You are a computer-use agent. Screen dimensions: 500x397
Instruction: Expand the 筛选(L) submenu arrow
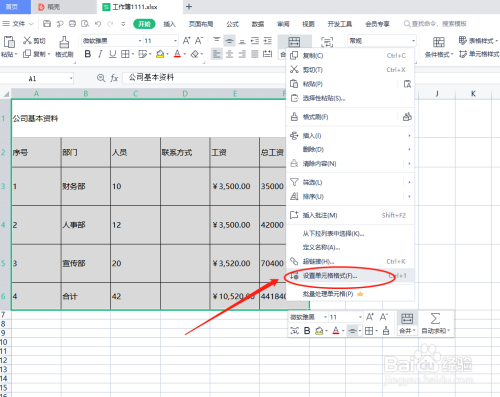tap(409, 182)
